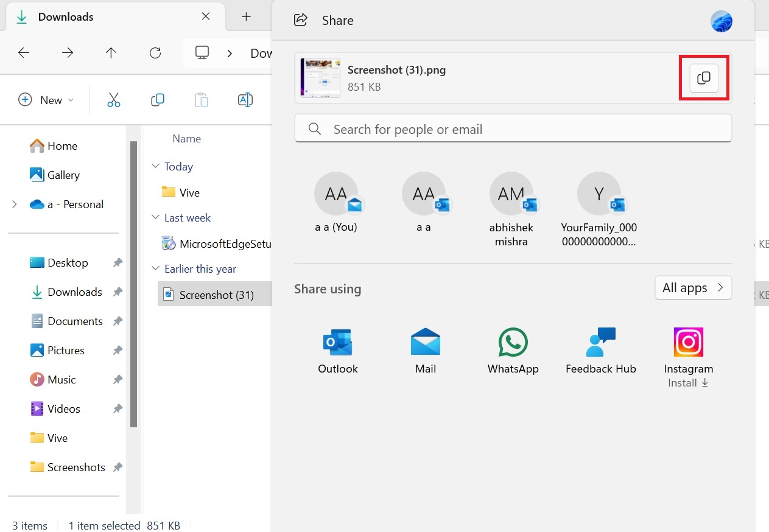
Task: Open 'a - Personal' OneDrive
Action: (67, 205)
